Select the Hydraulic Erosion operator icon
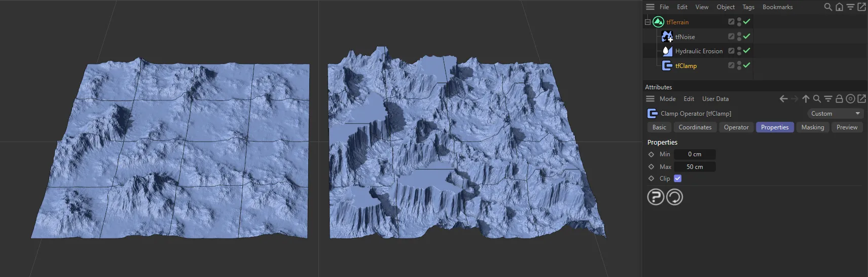Image resolution: width=868 pixels, height=277 pixels. (x=667, y=51)
